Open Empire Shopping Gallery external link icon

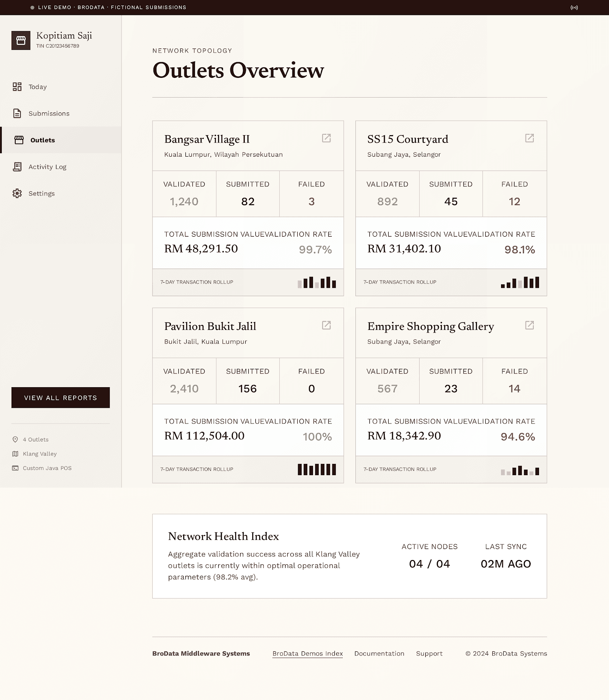tap(529, 325)
